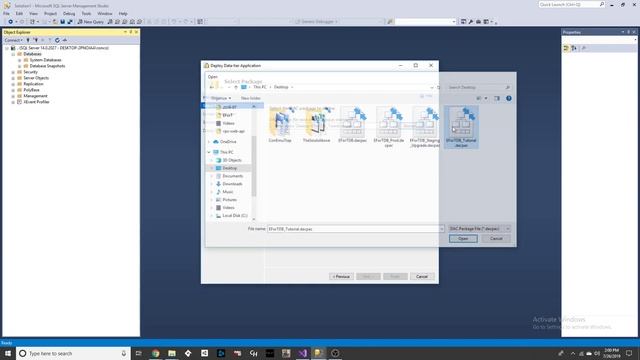
Task: Click the Open button in file dialog
Action: click(463, 238)
